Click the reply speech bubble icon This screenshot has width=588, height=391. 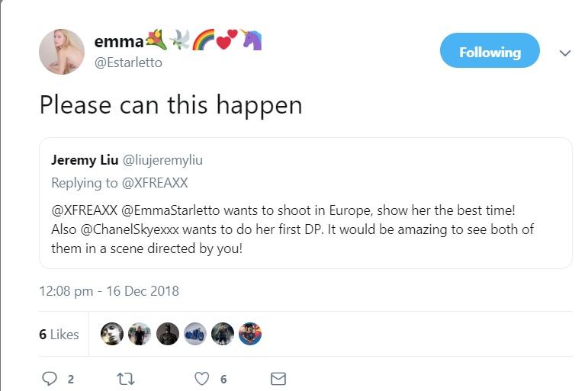click(50, 378)
